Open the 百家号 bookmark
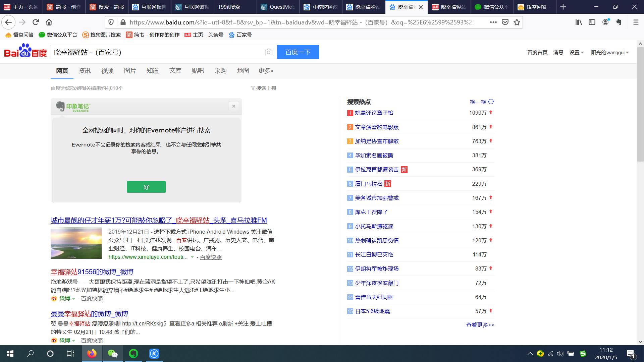Viewport: 644px width, 362px height. click(240, 35)
